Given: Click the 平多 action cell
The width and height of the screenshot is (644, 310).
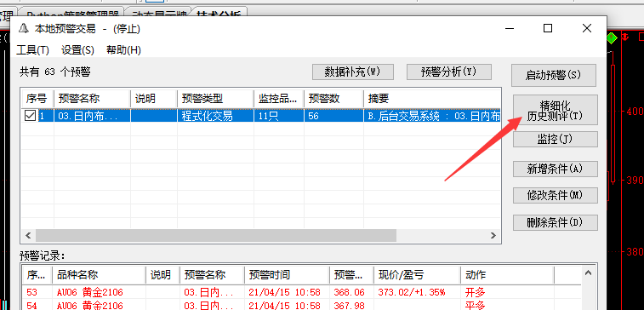Looking at the screenshot, I should (x=476, y=305).
